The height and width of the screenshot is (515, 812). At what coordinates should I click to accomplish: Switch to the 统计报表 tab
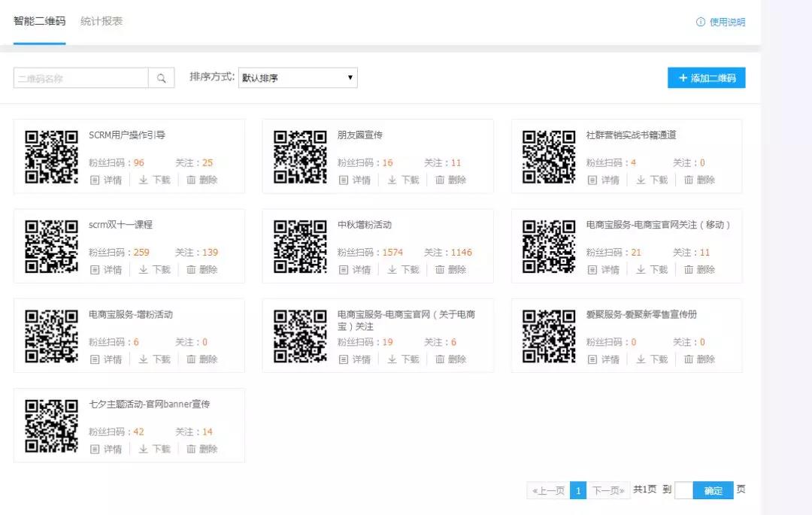[101, 21]
